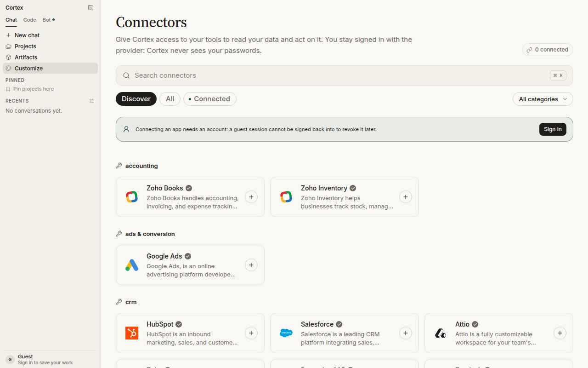Select the Connected filter
This screenshot has width=588, height=368.
[210, 99]
